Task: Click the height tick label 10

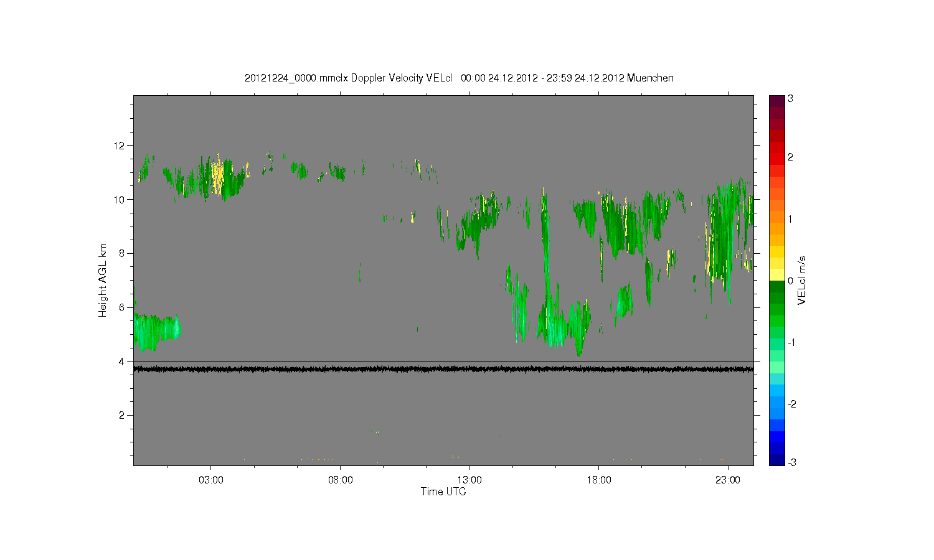Action: [120, 200]
